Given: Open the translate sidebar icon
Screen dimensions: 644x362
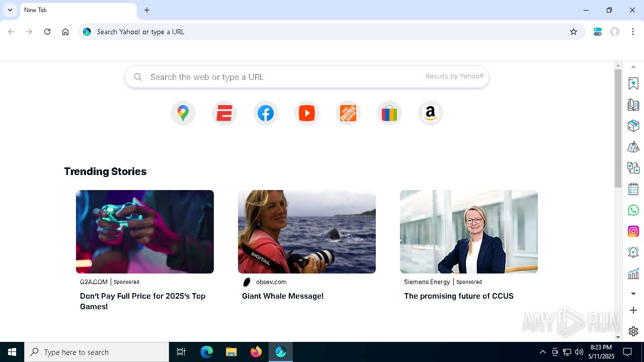Looking at the screenshot, I should click(x=633, y=168).
